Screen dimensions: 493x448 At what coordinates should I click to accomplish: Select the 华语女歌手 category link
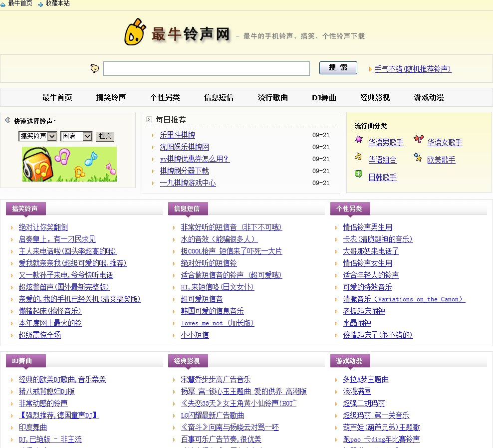click(445, 142)
